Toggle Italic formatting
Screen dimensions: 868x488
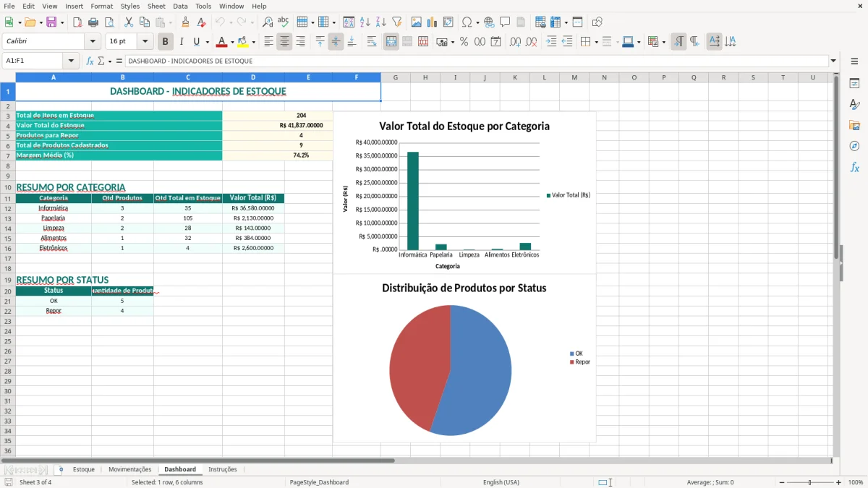[182, 42]
